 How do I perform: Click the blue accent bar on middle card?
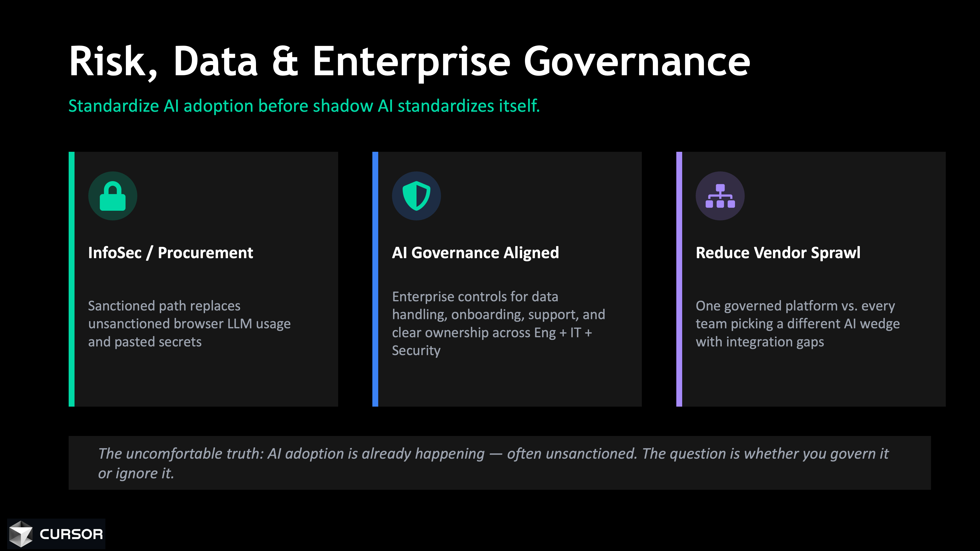tap(375, 279)
